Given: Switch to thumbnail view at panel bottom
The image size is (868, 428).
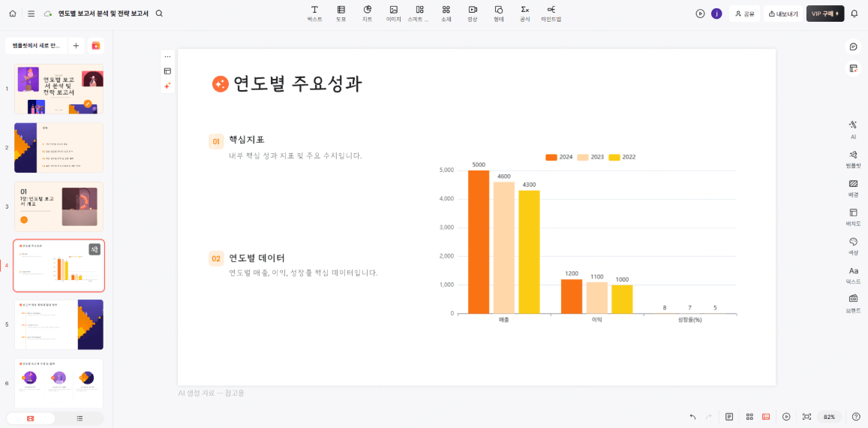Looking at the screenshot, I should (x=31, y=418).
